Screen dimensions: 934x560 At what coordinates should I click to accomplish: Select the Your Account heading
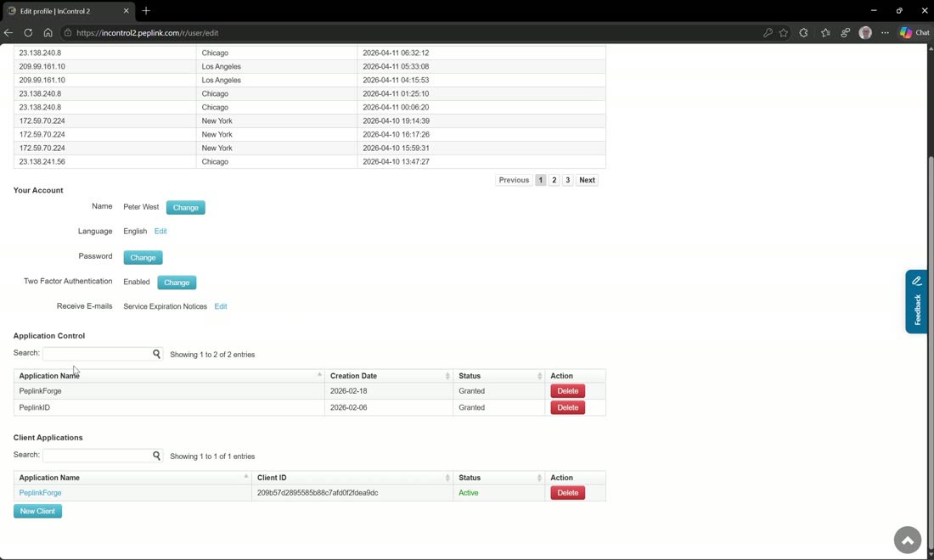38,190
